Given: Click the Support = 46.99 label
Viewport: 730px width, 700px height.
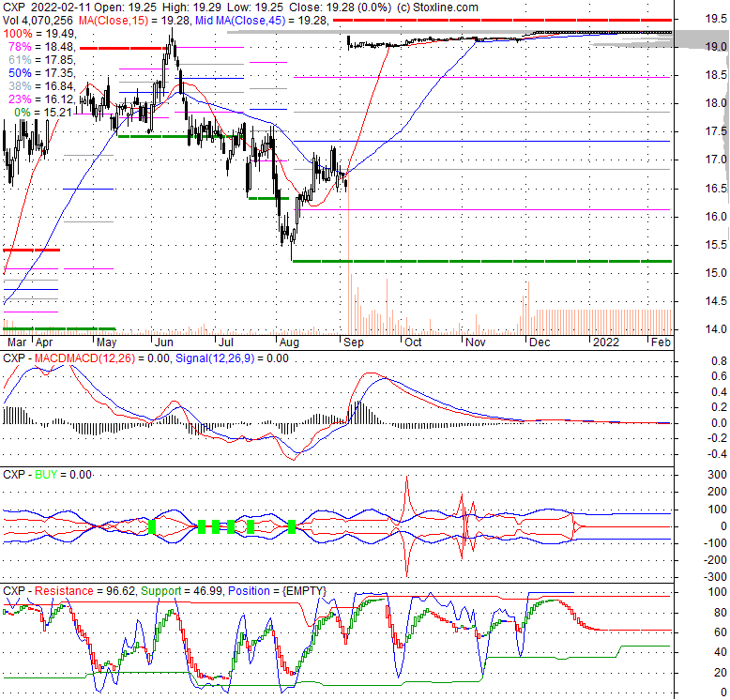Looking at the screenshot, I should click(x=182, y=591).
